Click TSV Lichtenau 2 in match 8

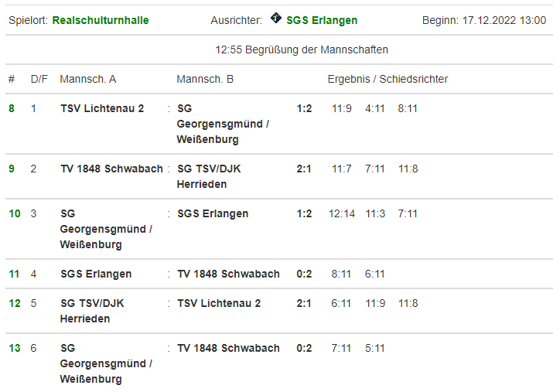click(x=102, y=108)
